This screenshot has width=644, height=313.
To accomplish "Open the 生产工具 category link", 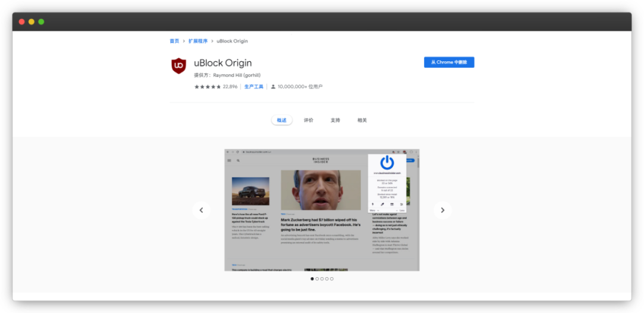I will point(254,86).
